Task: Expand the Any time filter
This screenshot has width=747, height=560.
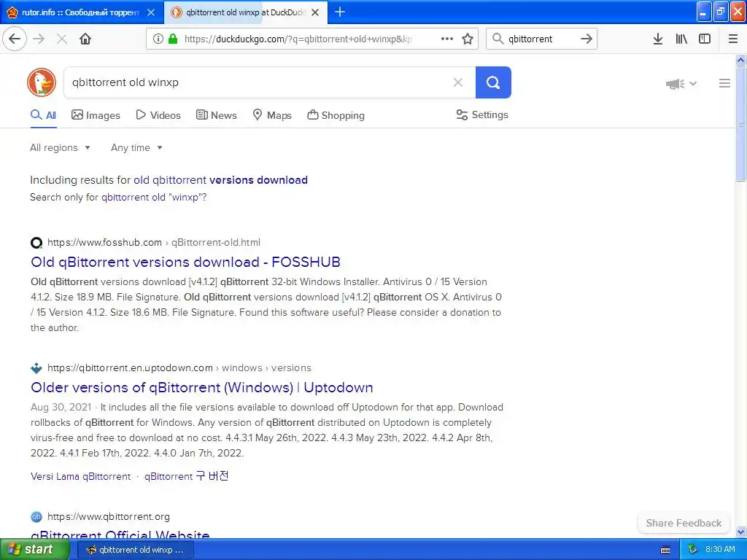Action: click(136, 147)
